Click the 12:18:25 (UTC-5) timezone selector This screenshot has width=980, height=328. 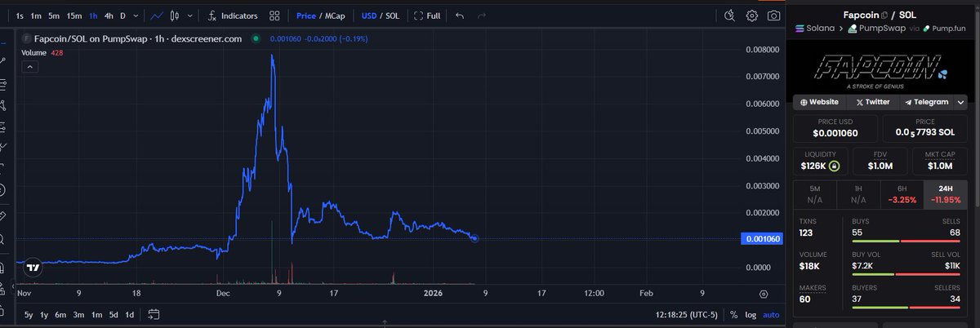point(688,314)
